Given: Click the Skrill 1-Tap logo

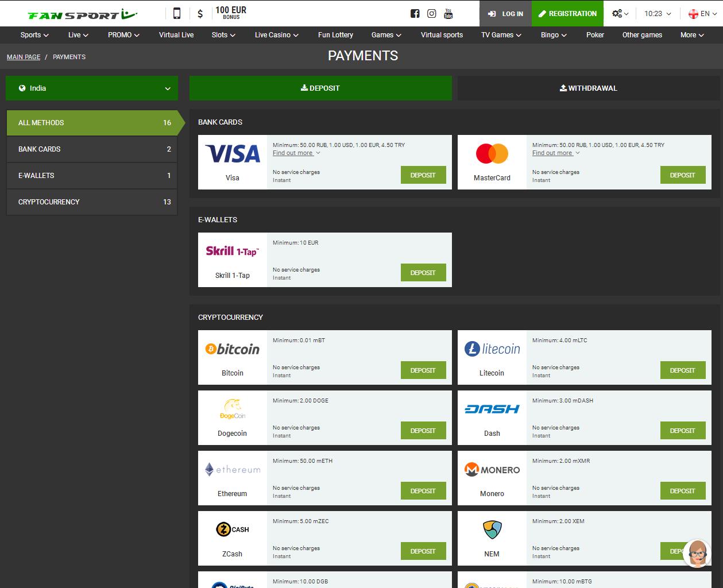Looking at the screenshot, I should 233,251.
